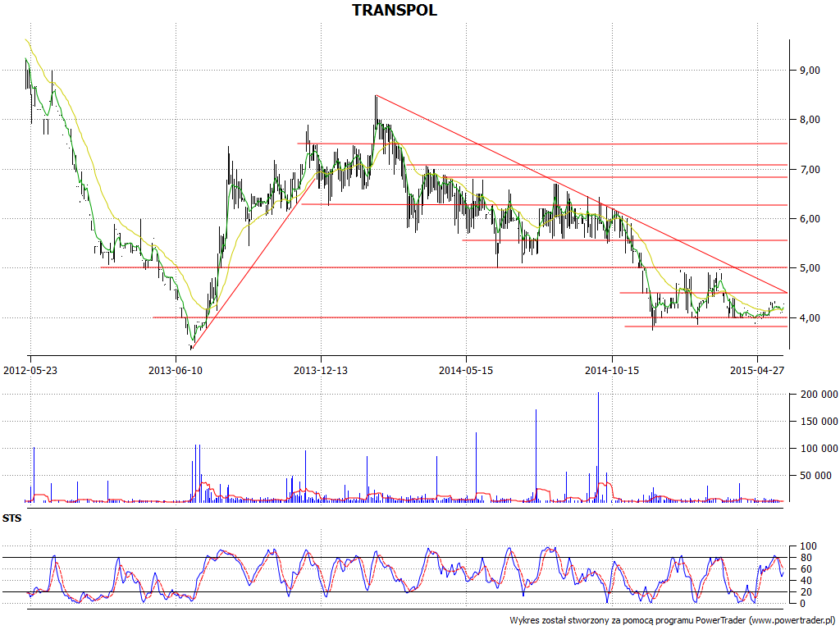Click the STS 80 scale label
The width and height of the screenshot is (840, 630).
pyautogui.click(x=806, y=558)
